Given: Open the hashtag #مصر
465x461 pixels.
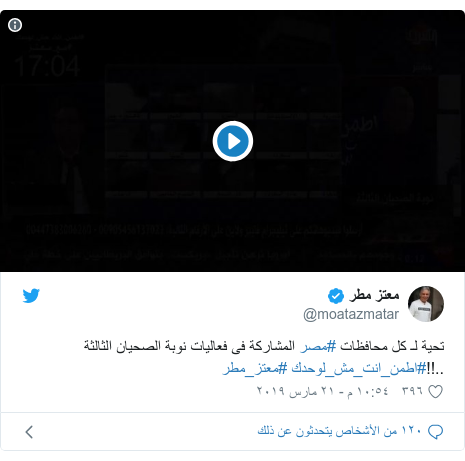Looking at the screenshot, I should click(318, 346).
